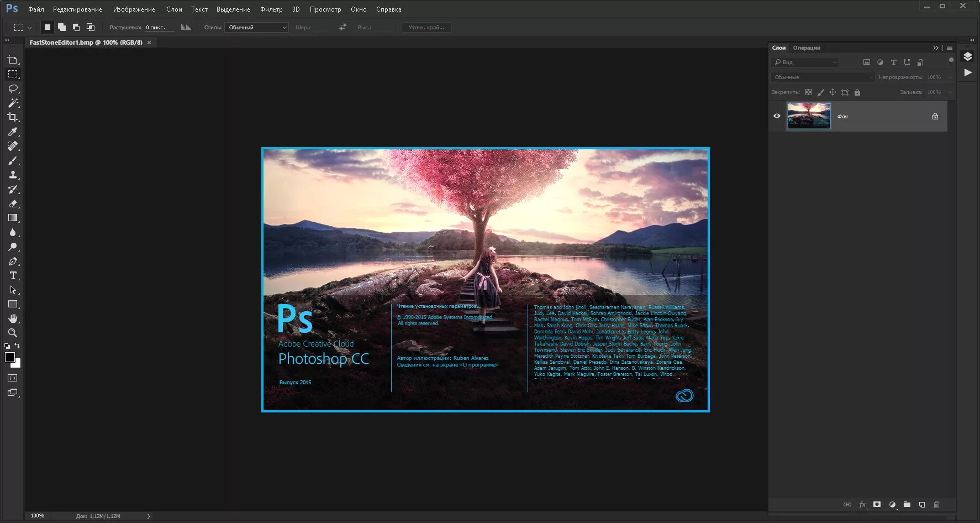Open the background color picker
Image resolution: width=980 pixels, height=523 pixels.
coord(17,364)
